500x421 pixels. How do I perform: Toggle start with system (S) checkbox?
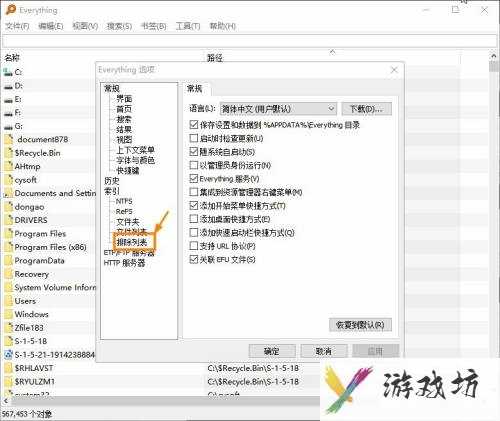click(194, 152)
